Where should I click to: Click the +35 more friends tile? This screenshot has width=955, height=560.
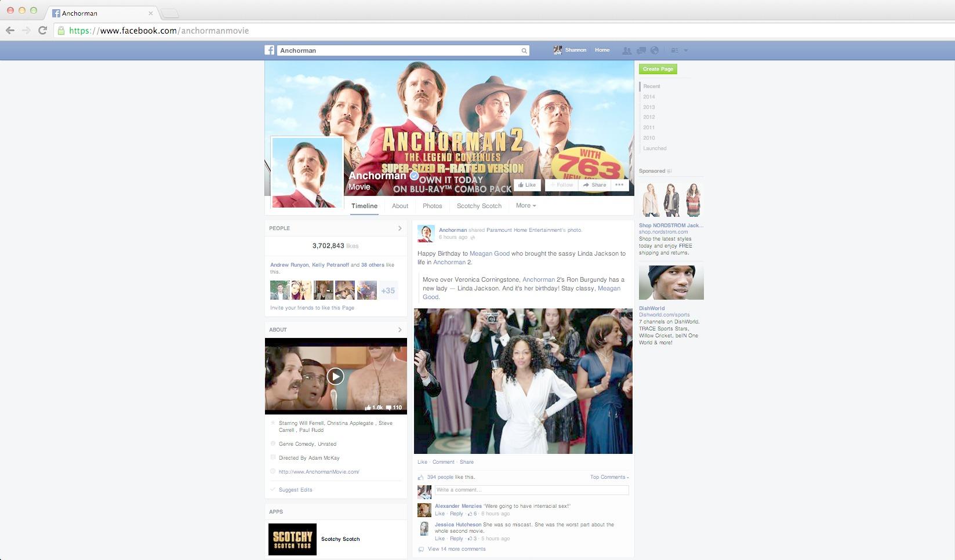click(388, 290)
